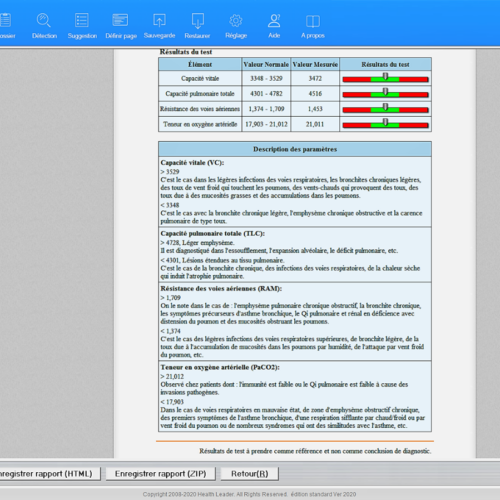Image resolution: width=500 pixels, height=500 pixels.
Task: Click Résistance des voies aériennes indicator bar
Action: (385, 109)
